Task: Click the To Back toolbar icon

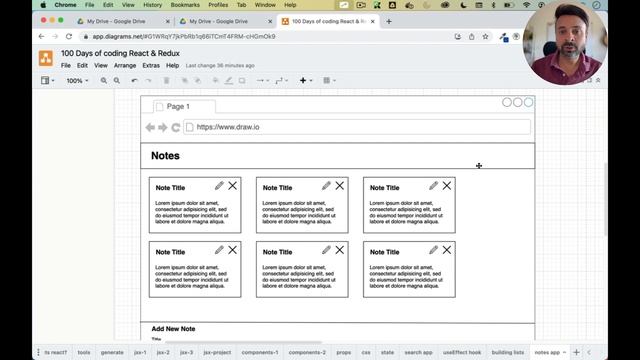Action: pyautogui.click(x=198, y=81)
